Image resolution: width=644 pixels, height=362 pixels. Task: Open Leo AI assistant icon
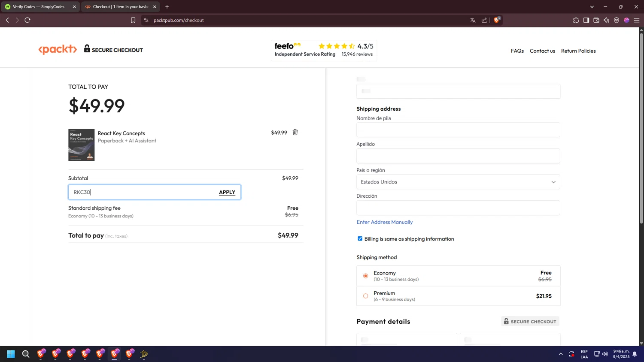606,20
